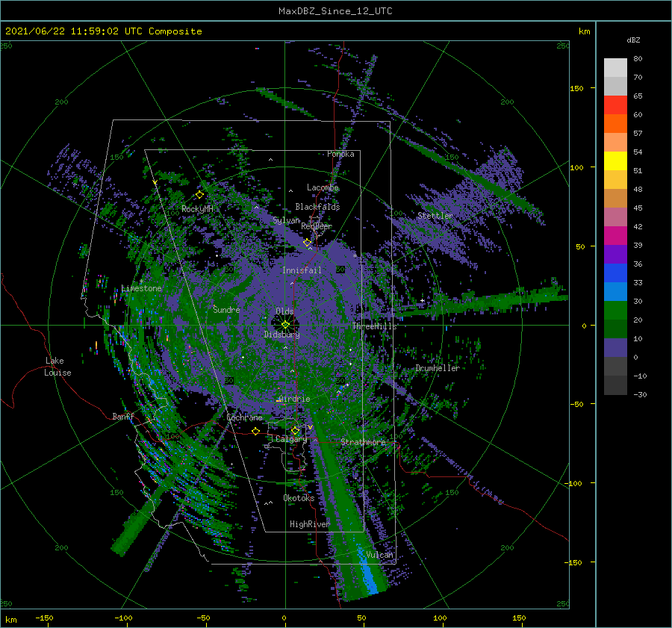Select the violet 36-39 dBZ legend swatch
672x628 pixels.
pos(615,255)
